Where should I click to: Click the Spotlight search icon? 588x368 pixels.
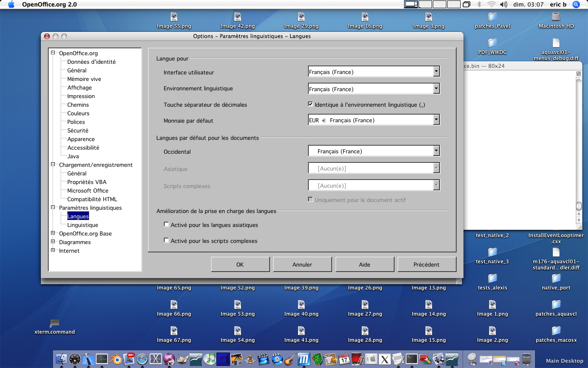(576, 4)
